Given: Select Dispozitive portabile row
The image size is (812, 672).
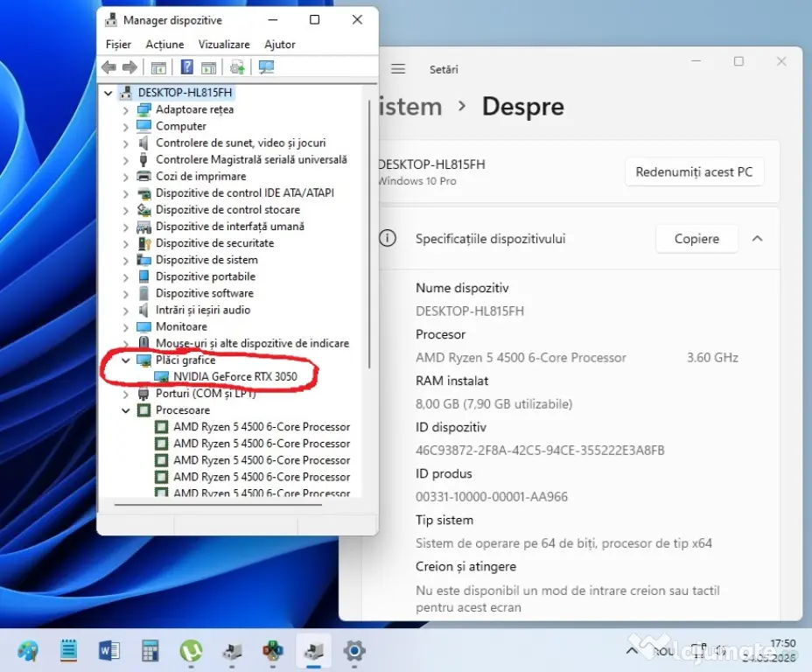Looking at the screenshot, I should pos(206,276).
